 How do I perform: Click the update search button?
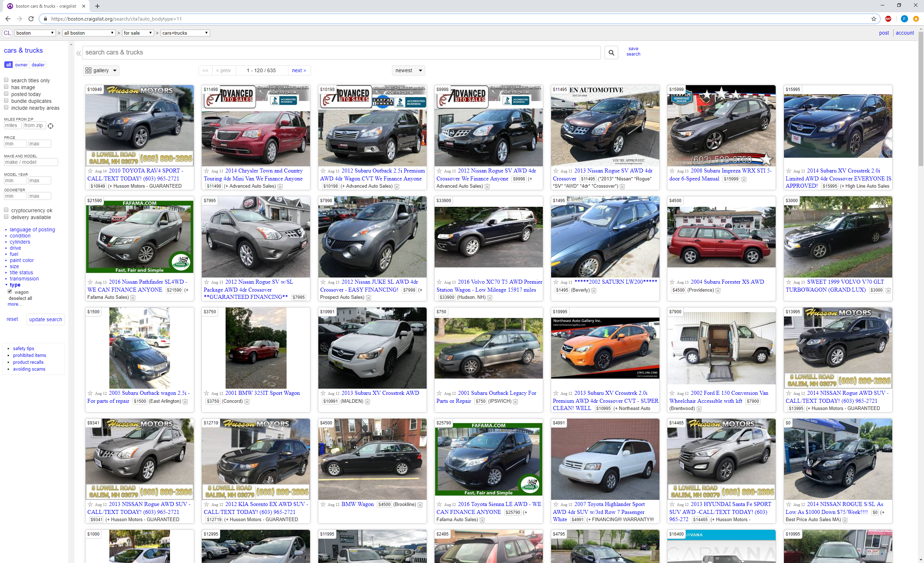[46, 320]
